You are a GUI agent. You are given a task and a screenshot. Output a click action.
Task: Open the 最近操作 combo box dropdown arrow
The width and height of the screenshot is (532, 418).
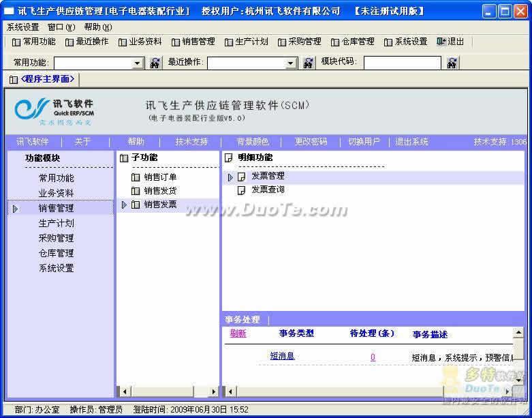click(290, 63)
